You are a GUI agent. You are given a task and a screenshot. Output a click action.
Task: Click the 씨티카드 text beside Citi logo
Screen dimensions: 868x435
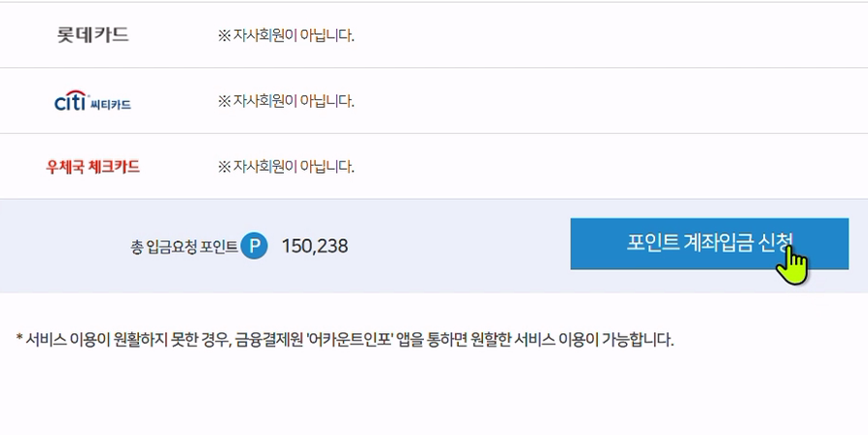(111, 105)
